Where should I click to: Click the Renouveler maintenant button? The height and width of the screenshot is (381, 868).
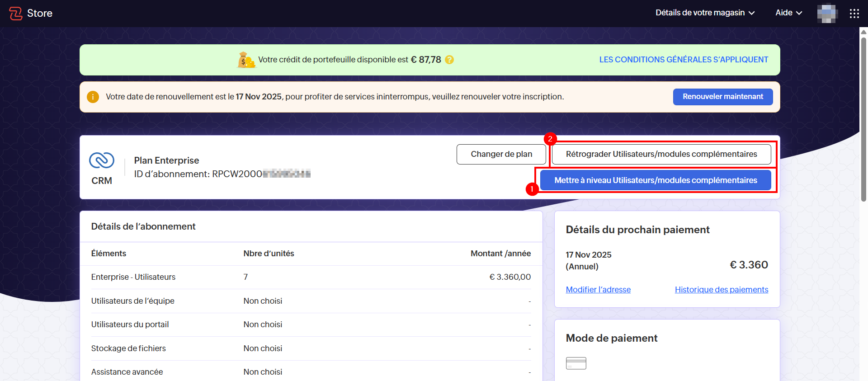(722, 97)
